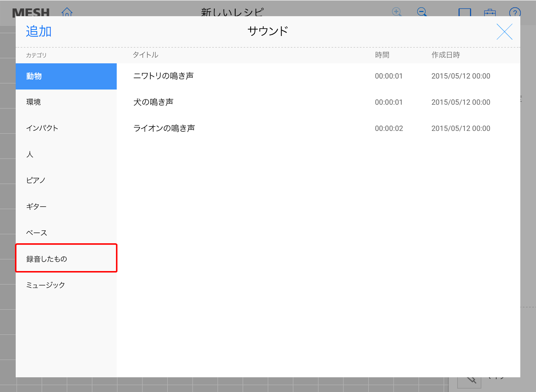Click the 新しいレシピ recipe title
The width and height of the screenshot is (536, 392).
tap(232, 12)
